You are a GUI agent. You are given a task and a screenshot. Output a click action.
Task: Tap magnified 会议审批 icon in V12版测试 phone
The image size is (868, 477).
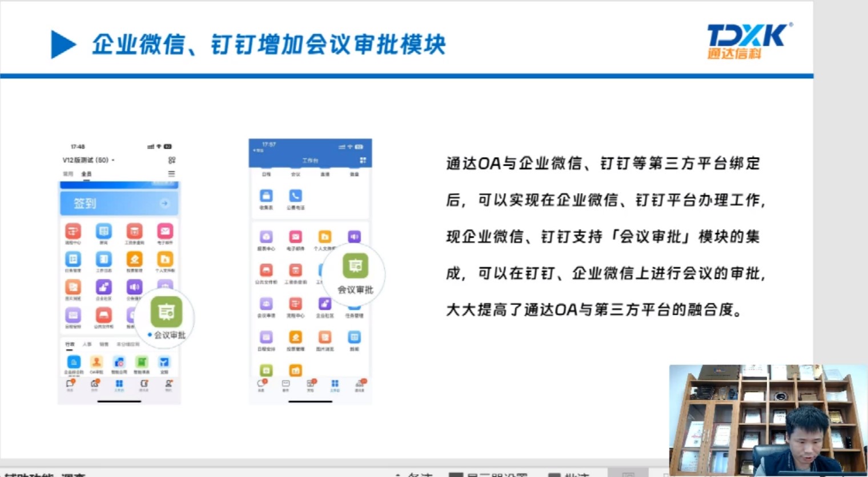(166, 312)
